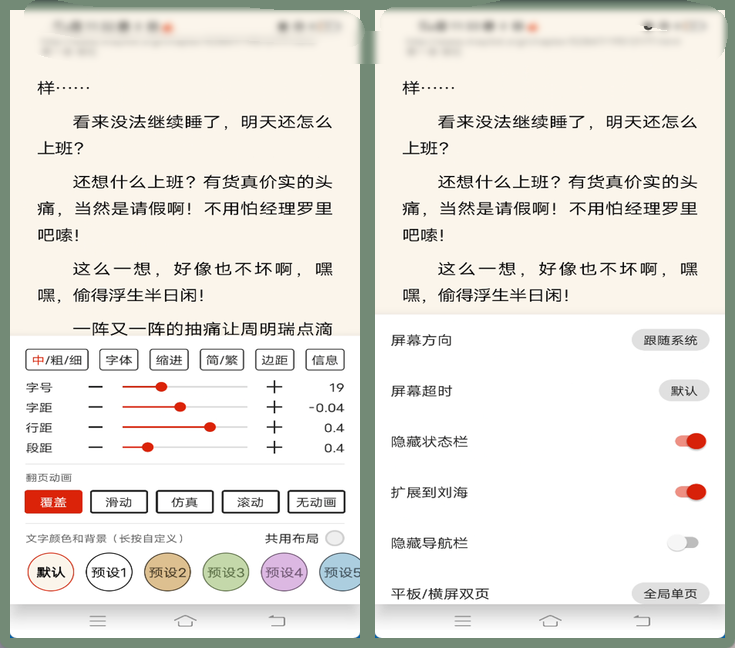Click the 字号 value 19
This screenshot has width=735, height=648.
point(337,388)
